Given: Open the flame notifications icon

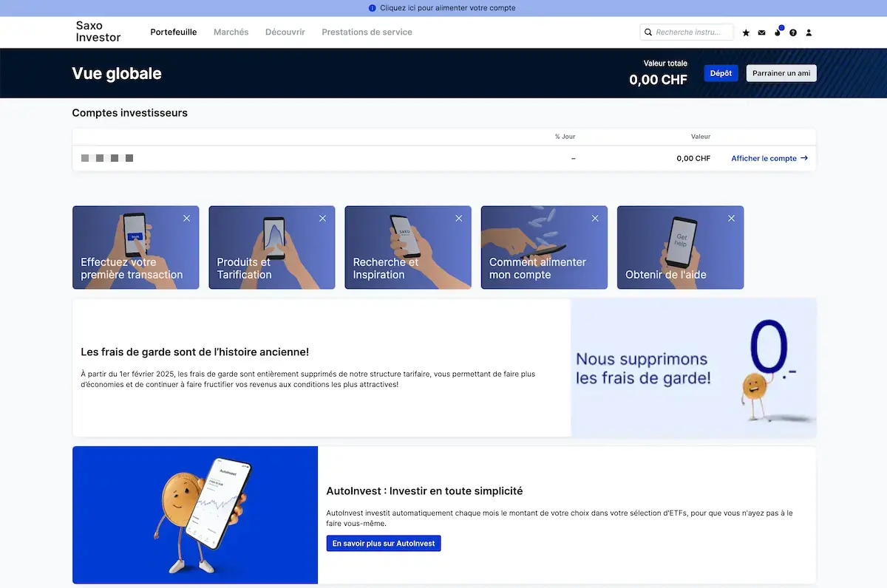Looking at the screenshot, I should point(778,33).
